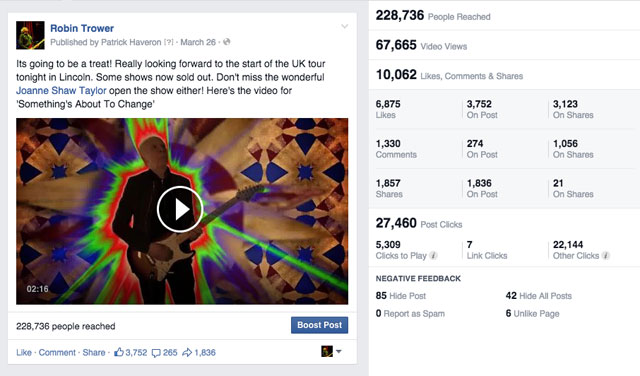Open the post-as identity dropdown arrow
Image resolution: width=640 pixels, height=376 pixels.
pos(339,351)
